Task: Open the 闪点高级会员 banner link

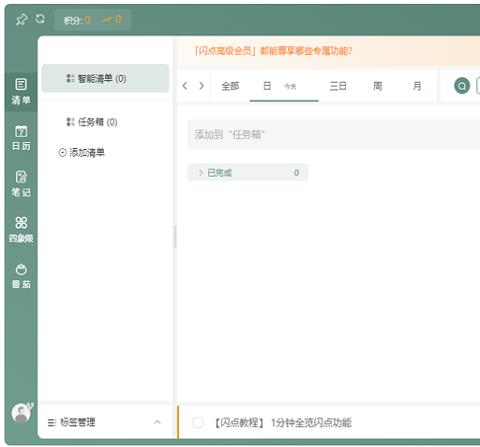Action: (273, 51)
